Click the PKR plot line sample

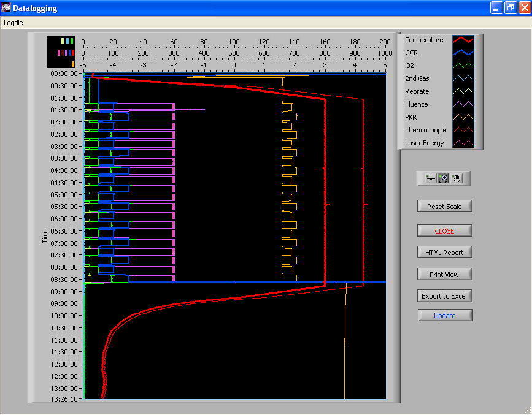463,117
